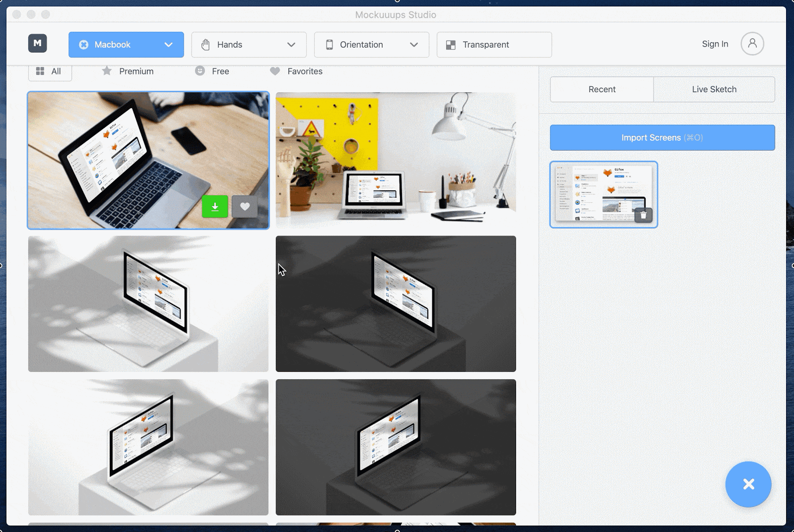Click the Import Screens button
This screenshot has height=532, width=794.
point(662,138)
